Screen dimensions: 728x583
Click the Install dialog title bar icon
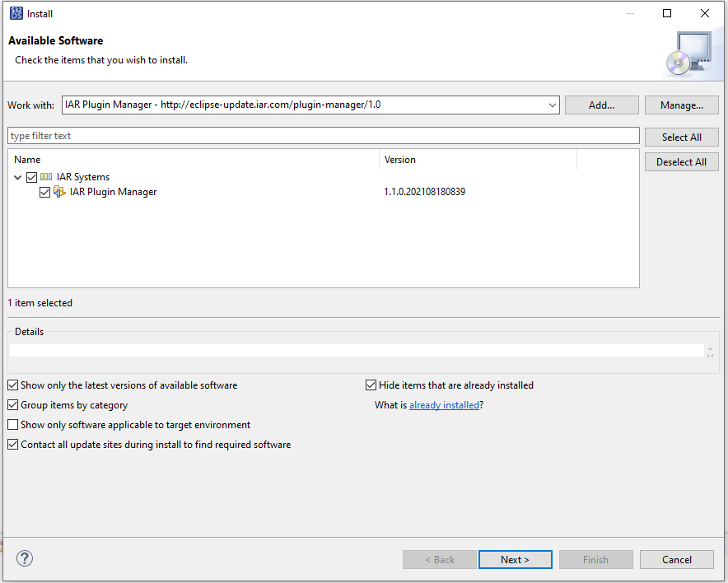[x=15, y=13]
